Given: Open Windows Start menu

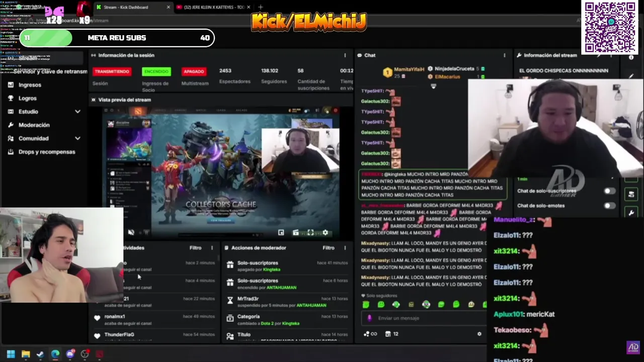Looking at the screenshot, I should pos(11,354).
